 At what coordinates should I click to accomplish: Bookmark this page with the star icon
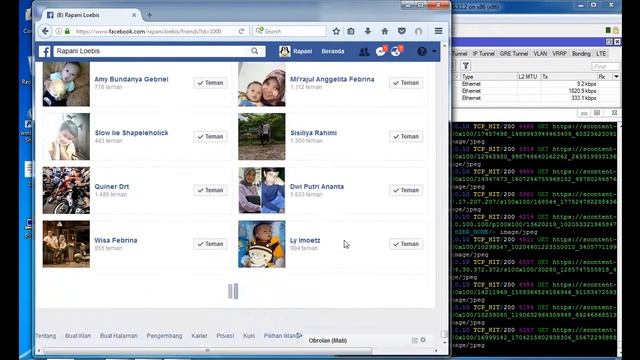tap(336, 31)
